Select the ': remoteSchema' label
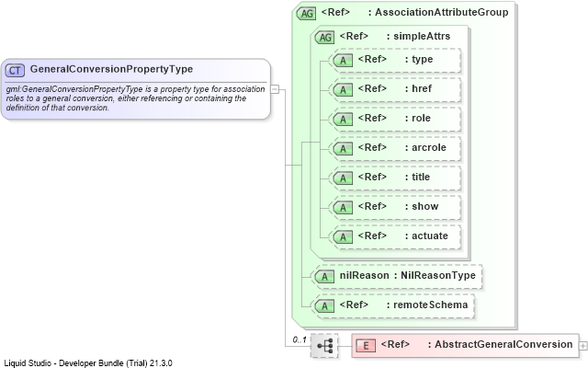The width and height of the screenshot is (588, 368). pyautogui.click(x=427, y=305)
